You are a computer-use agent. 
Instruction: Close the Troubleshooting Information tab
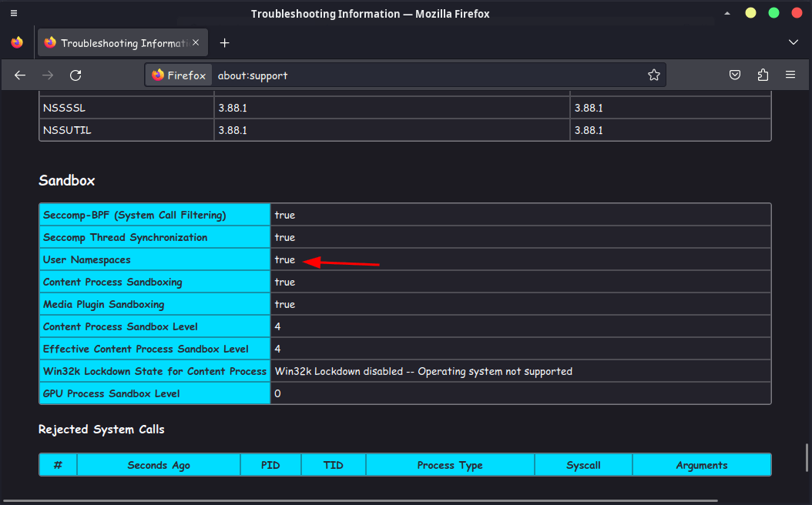(196, 42)
